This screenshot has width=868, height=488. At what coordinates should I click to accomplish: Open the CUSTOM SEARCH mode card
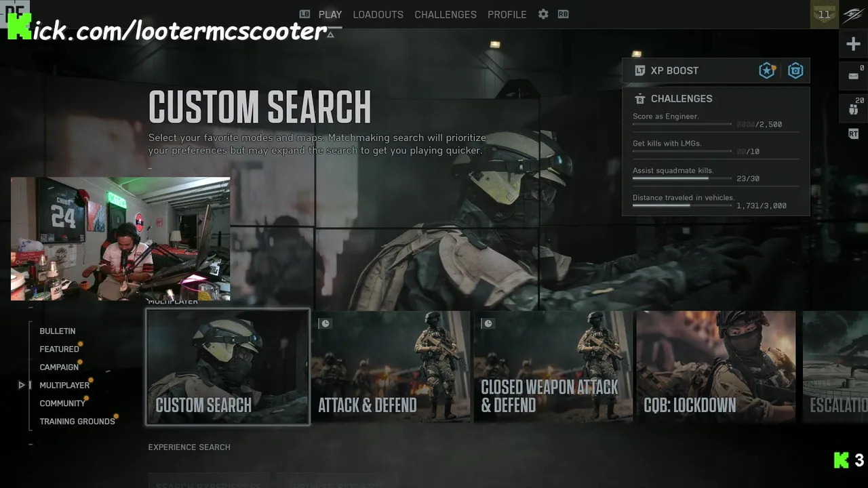coord(228,367)
